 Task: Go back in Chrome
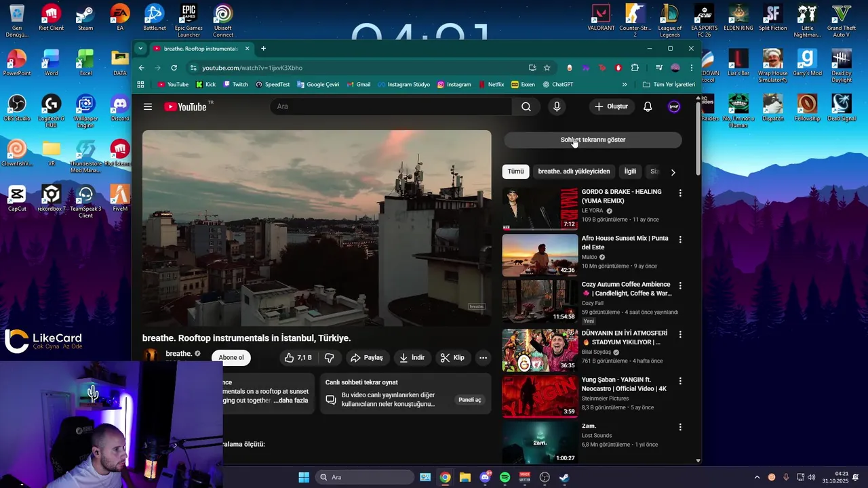[142, 68]
